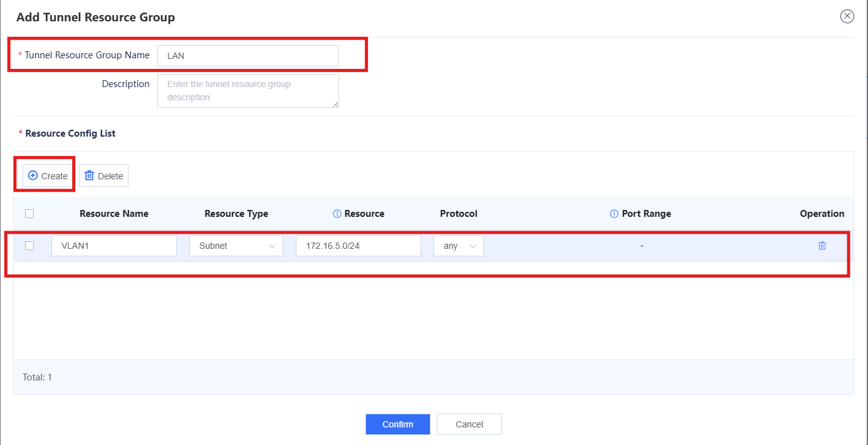
Task: Click the Resource Type column header
Action: point(236,214)
